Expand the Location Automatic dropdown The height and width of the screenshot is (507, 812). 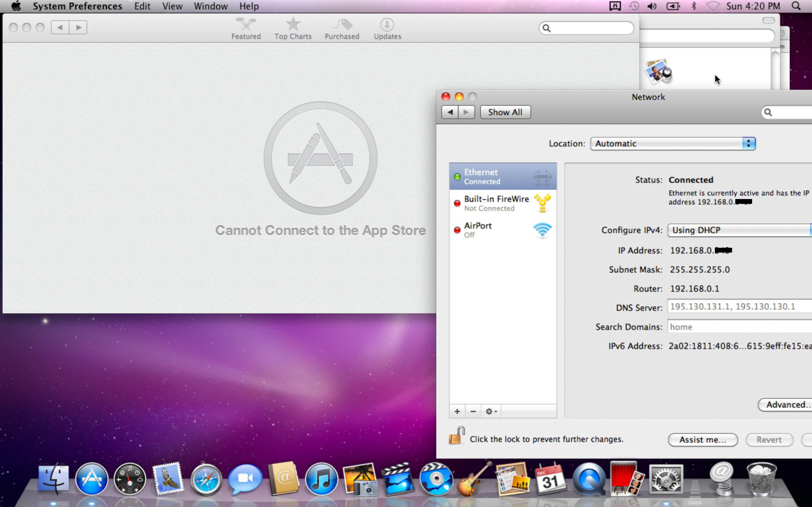673,144
